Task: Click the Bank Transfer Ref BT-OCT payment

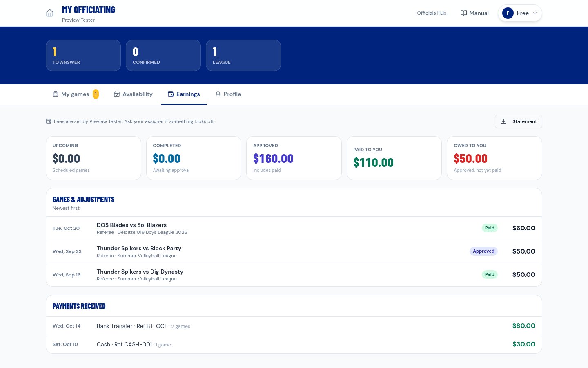Action: (294, 326)
